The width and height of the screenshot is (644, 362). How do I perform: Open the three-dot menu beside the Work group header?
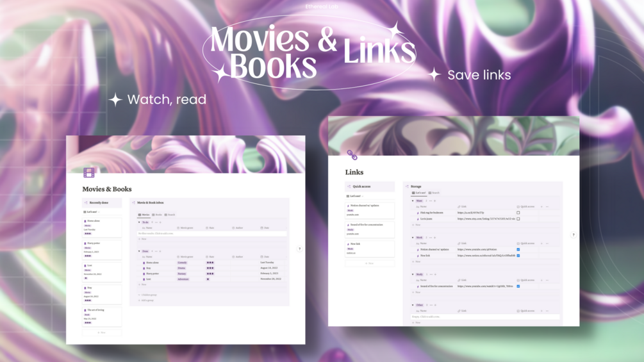pos(431,238)
